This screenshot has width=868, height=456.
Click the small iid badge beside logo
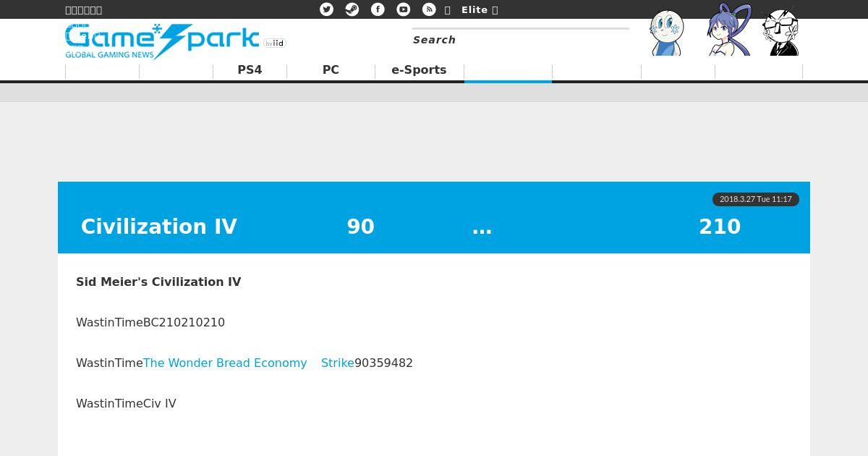point(275,43)
